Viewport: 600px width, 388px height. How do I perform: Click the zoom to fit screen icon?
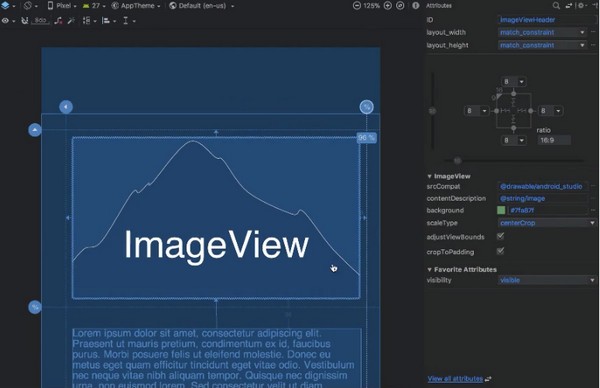[x=400, y=6]
